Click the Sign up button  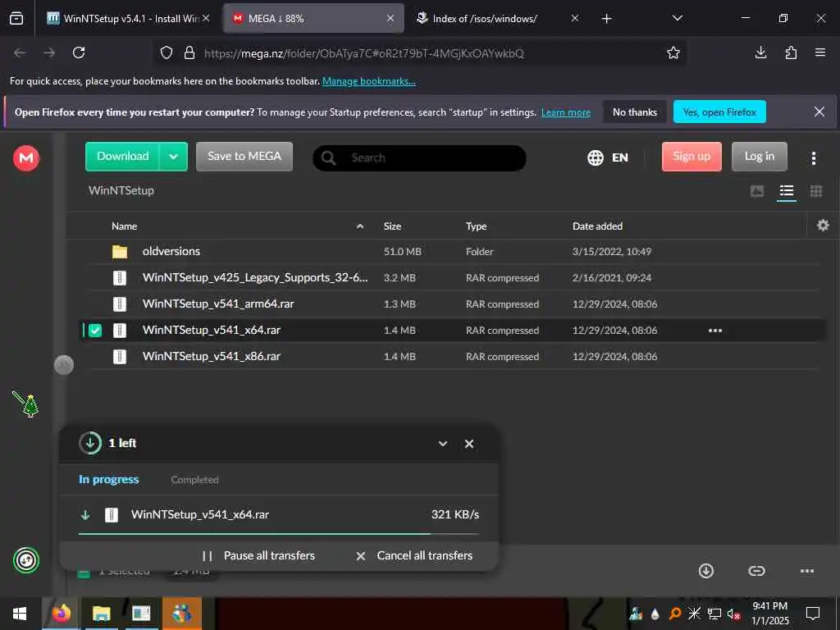coord(692,157)
